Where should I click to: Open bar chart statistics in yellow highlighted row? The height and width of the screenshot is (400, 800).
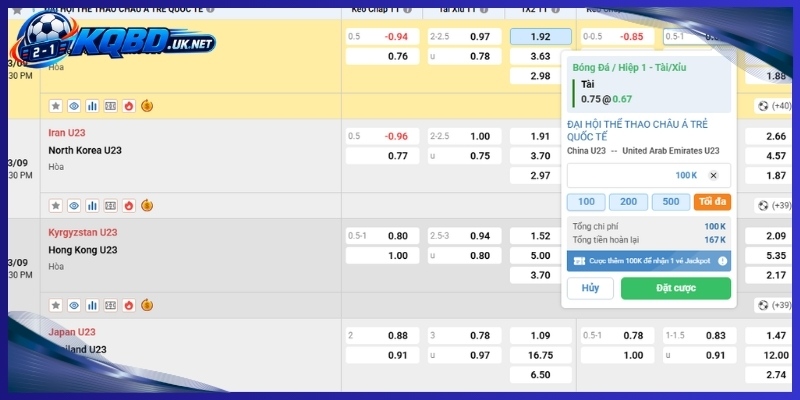(92, 106)
